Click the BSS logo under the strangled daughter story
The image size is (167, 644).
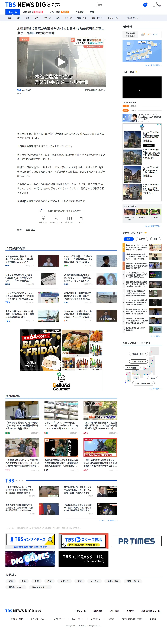coord(8,266)
